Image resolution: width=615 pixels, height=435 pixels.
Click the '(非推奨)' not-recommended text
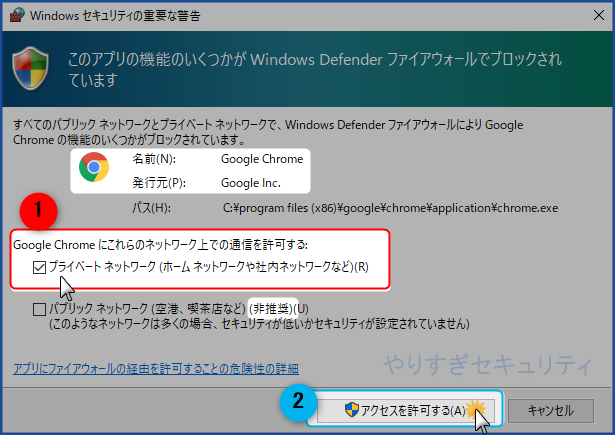[x=273, y=309]
